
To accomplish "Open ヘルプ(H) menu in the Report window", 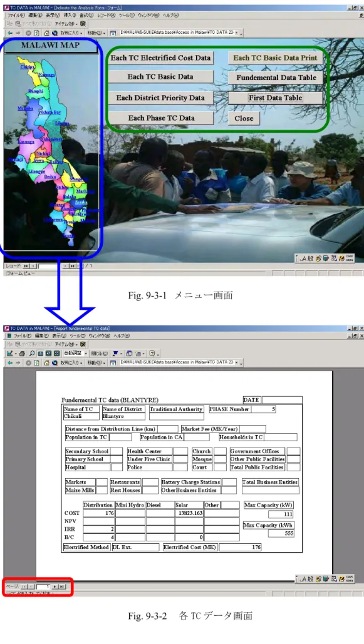I will (x=122, y=336).
